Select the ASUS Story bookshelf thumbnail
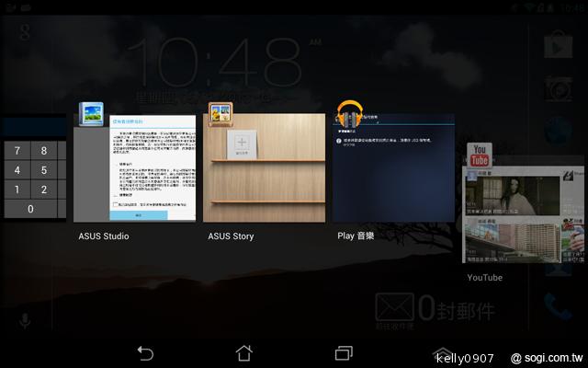 point(264,167)
